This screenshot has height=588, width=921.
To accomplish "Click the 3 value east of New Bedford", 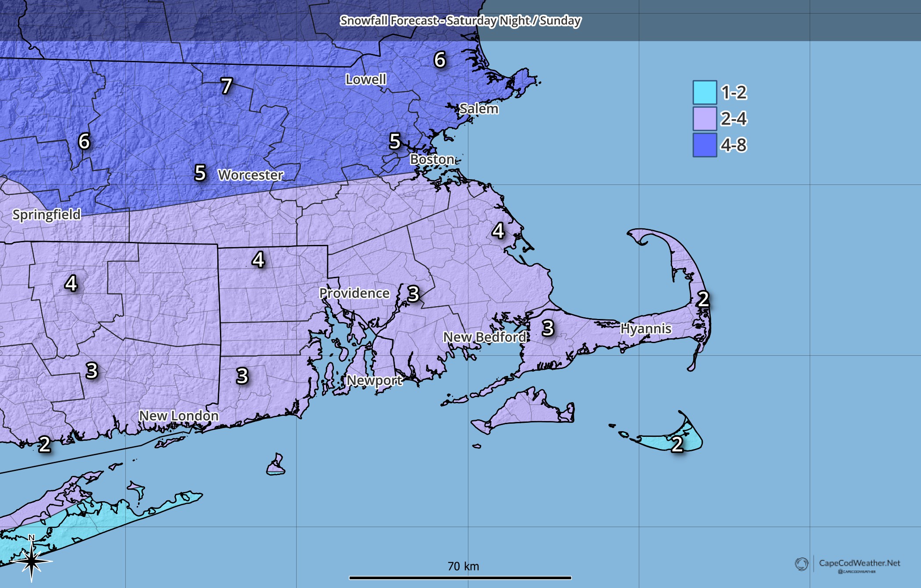I will 548,328.
